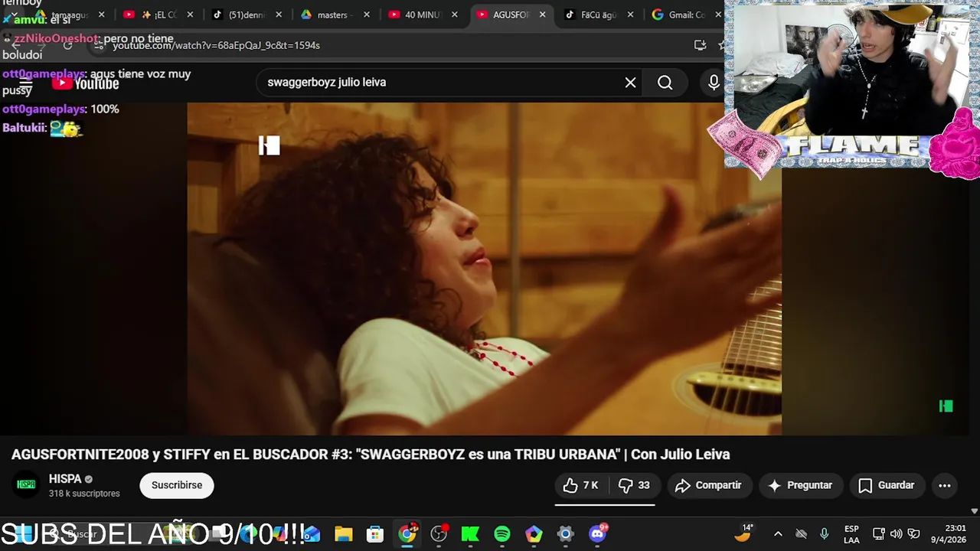Open Microsoft Store from the taskbar

375,534
